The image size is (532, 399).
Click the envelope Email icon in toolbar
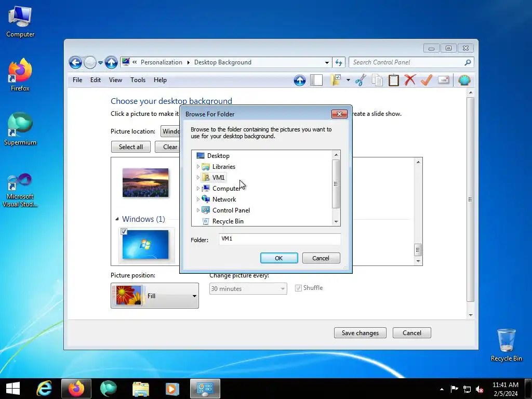(444, 80)
